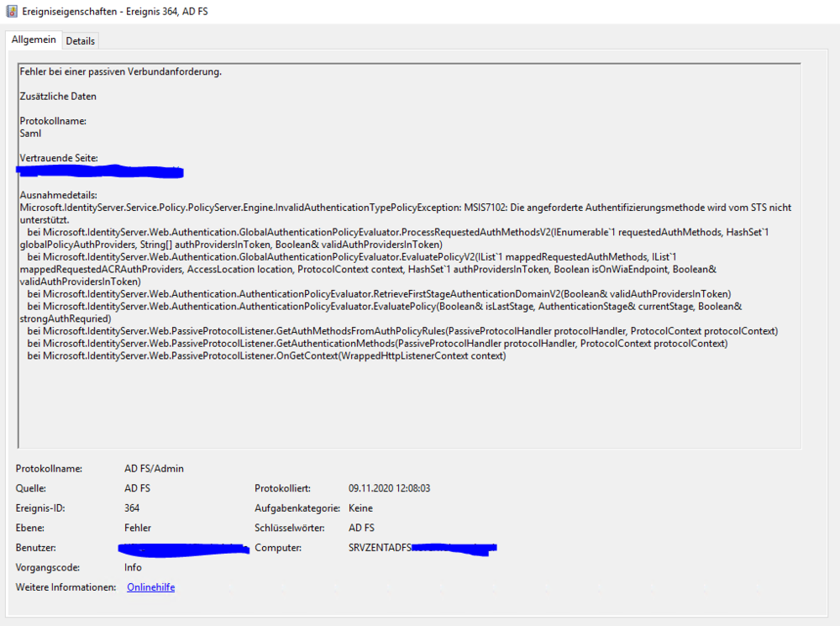Click the redacted Vertrauende Seite value

click(100, 172)
